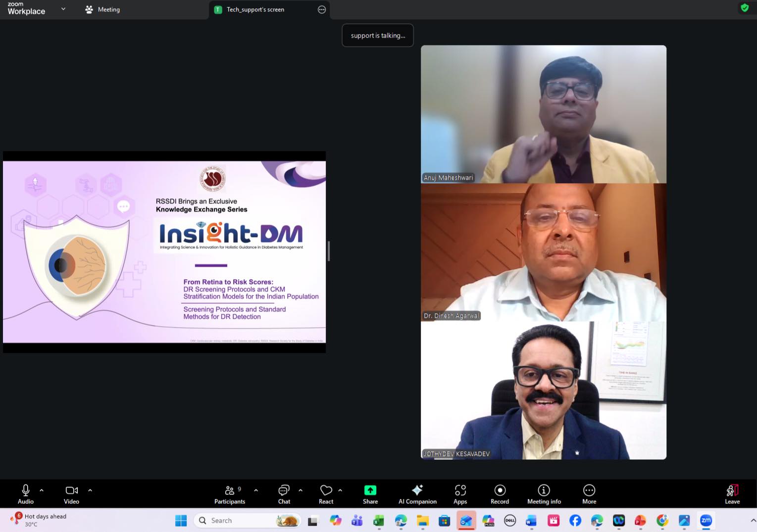The width and height of the screenshot is (757, 532).
Task: Send a reaction with React
Action: click(x=326, y=494)
